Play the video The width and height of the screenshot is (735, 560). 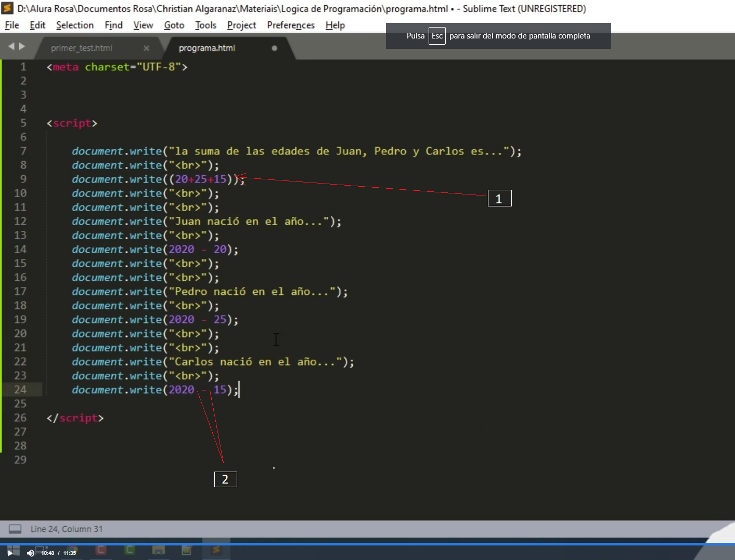point(10,553)
